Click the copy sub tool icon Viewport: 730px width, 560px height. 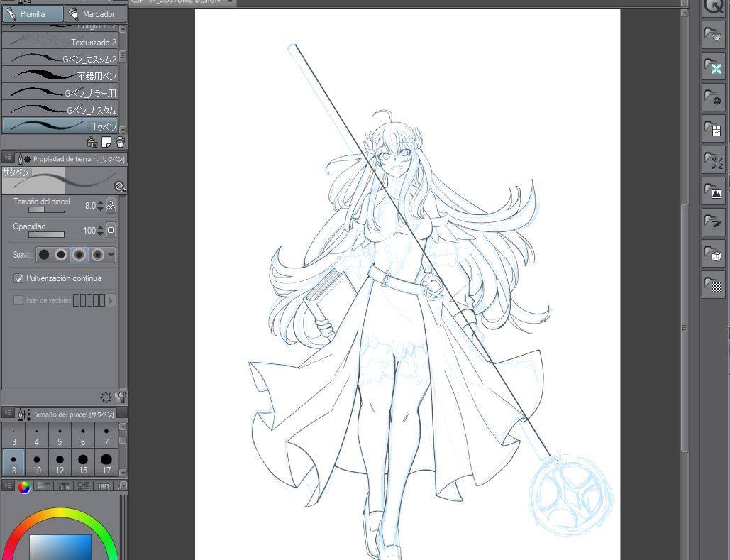coord(92,142)
